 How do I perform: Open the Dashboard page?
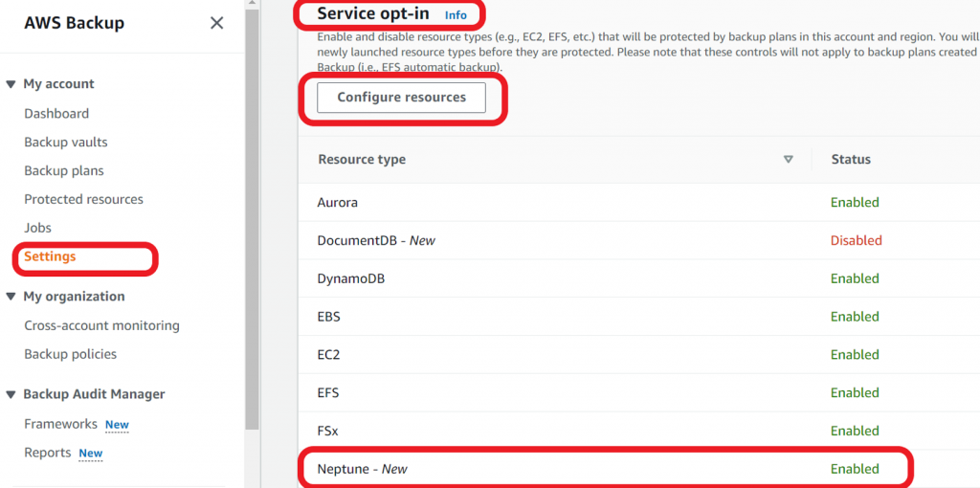click(x=56, y=114)
